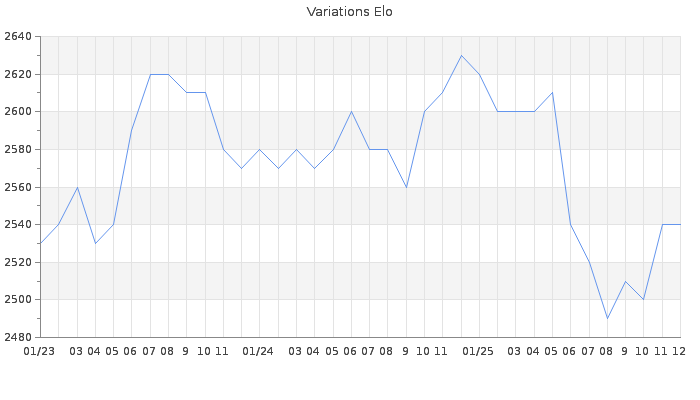The image size is (700, 400).
Task: Click the 01/23 date label on x-axis
Action: click(39, 351)
